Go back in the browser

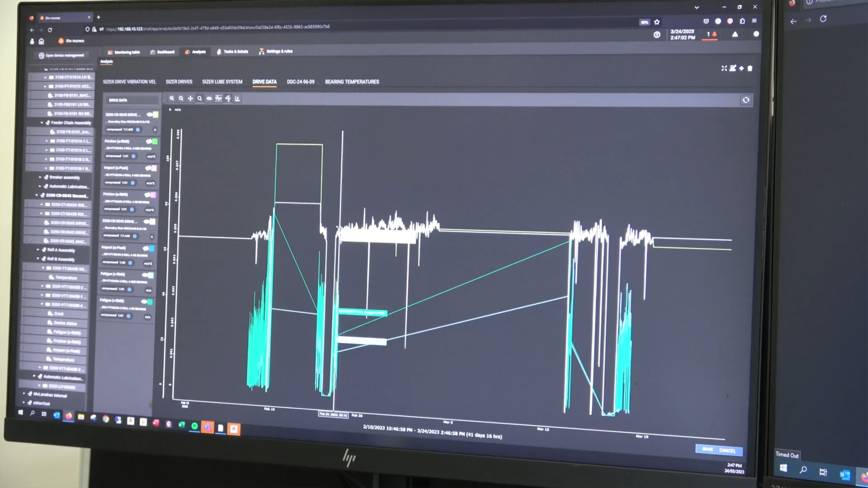pos(32,30)
